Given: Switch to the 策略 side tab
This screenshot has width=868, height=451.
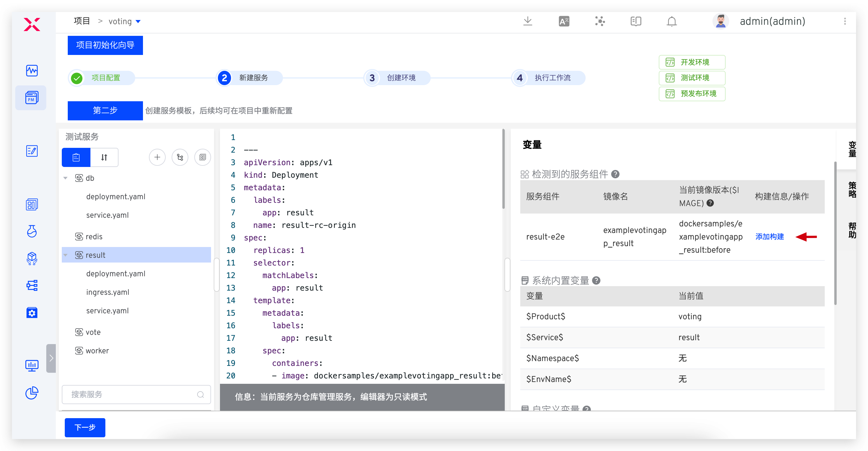Looking at the screenshot, I should pos(852,189).
